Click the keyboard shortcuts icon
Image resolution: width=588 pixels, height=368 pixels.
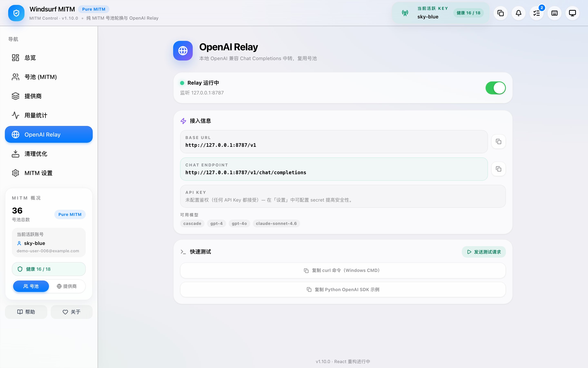coord(555,13)
